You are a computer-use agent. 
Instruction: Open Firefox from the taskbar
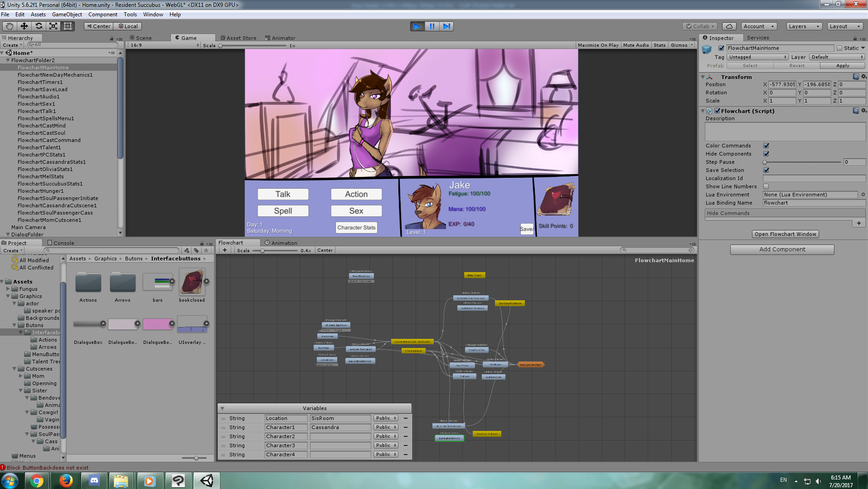[x=66, y=481]
